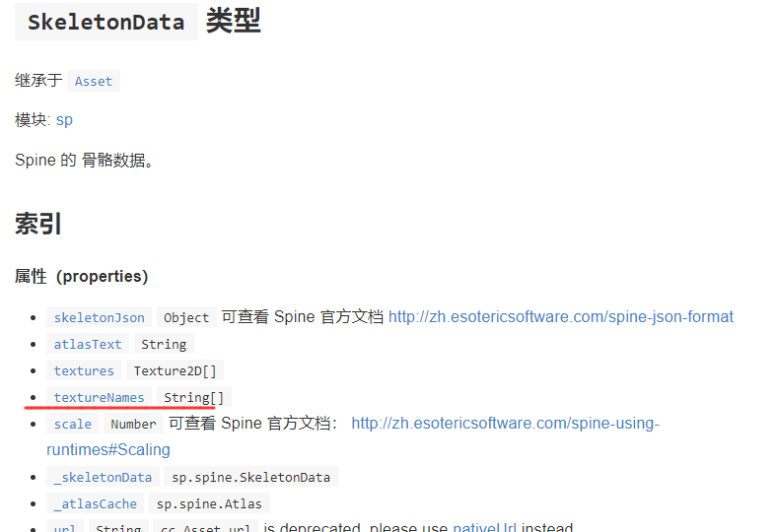Image resolution: width=775 pixels, height=532 pixels.
Task: Open the spine-json-format documentation URL
Action: (561, 316)
